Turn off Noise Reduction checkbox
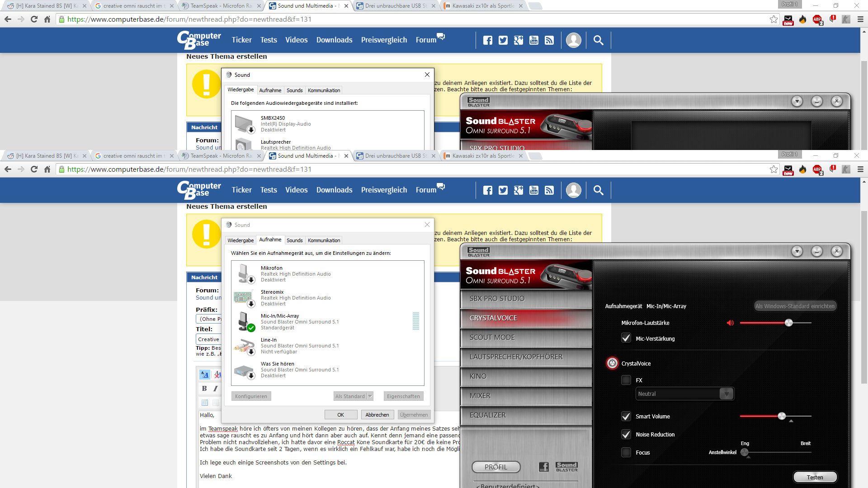 (626, 434)
